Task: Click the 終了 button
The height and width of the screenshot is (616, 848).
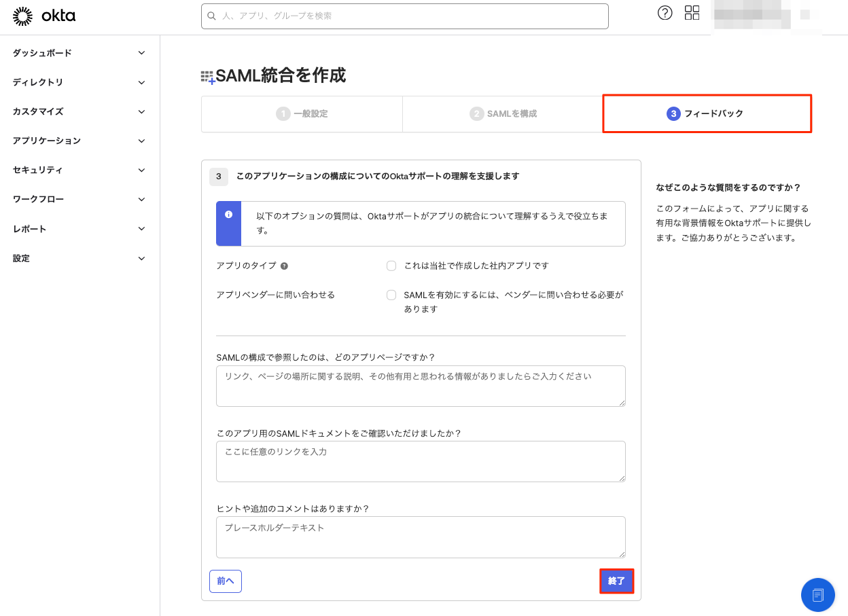Action: (x=617, y=581)
